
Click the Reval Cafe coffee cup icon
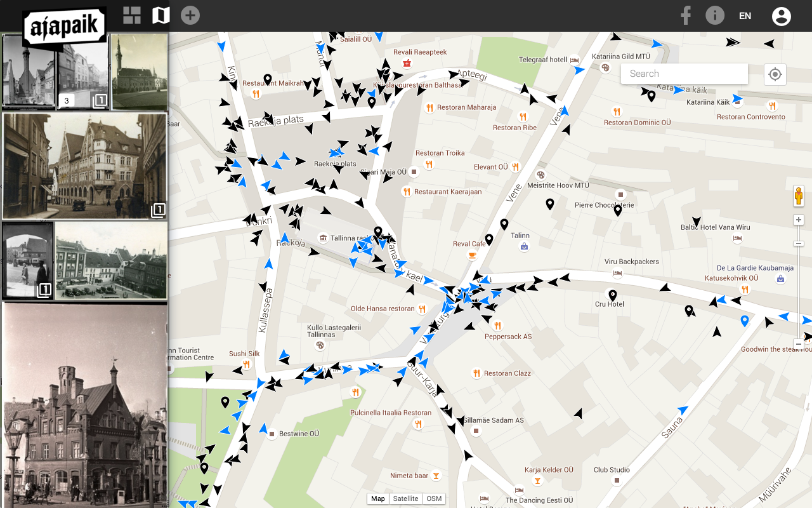click(x=471, y=255)
